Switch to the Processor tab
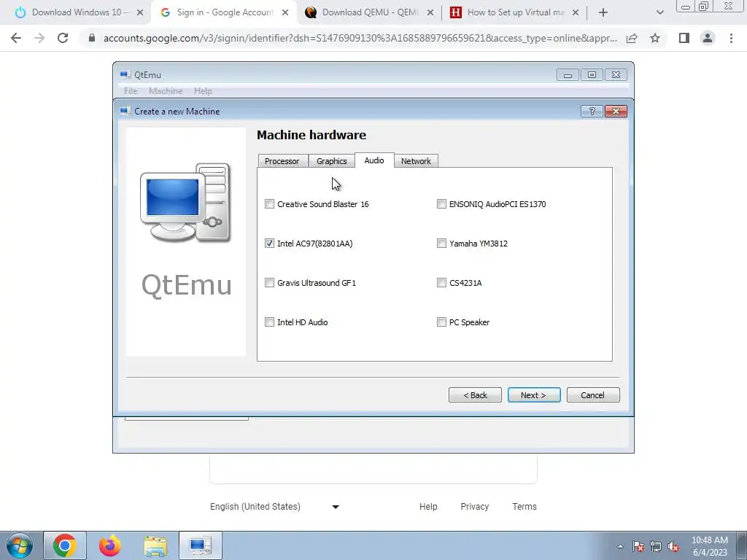This screenshot has height=560, width=747. pos(282,161)
